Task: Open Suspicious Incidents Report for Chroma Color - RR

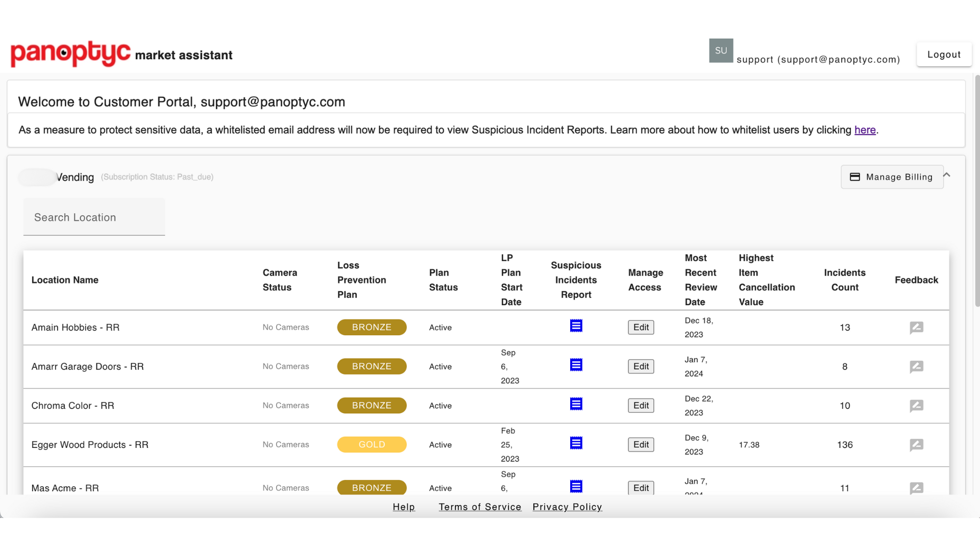Action: 576,404
